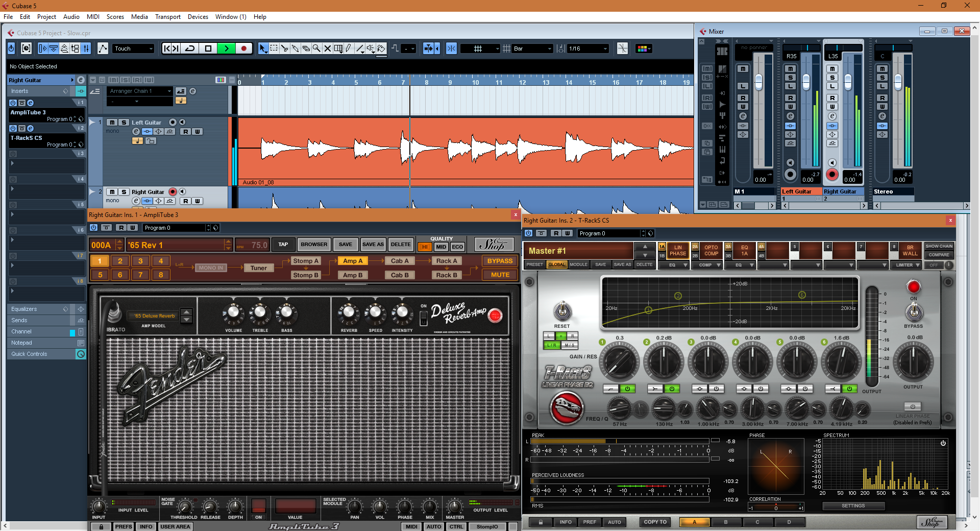The width and height of the screenshot is (980, 531).
Task: Toggle red ON lamp in T-RackS EQ
Action: [x=913, y=286]
